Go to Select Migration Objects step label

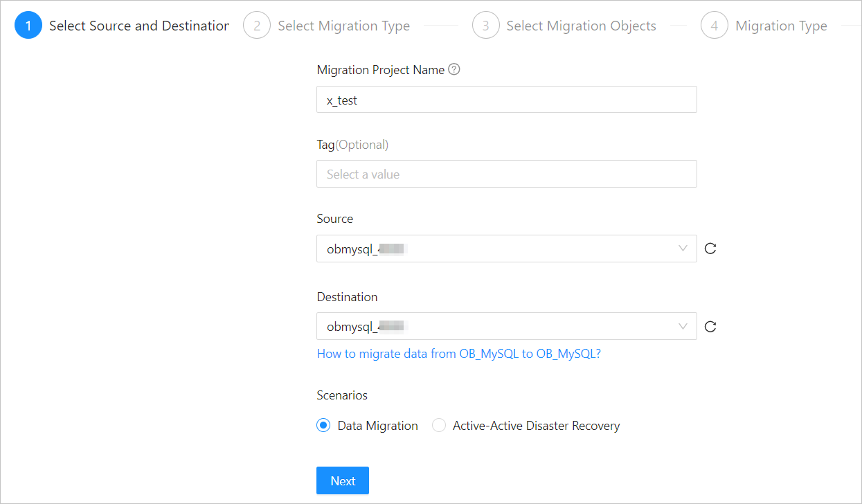pos(581,26)
